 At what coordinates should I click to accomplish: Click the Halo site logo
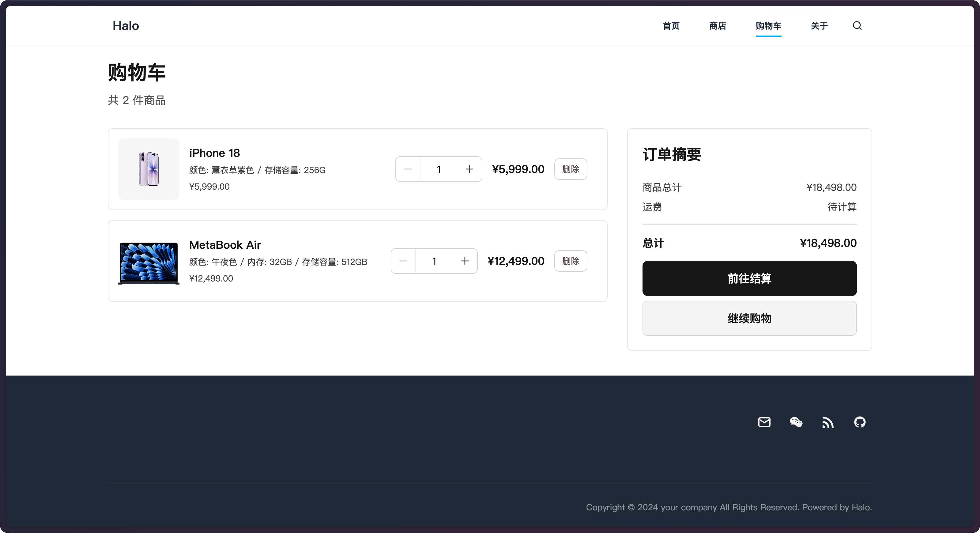pos(126,25)
